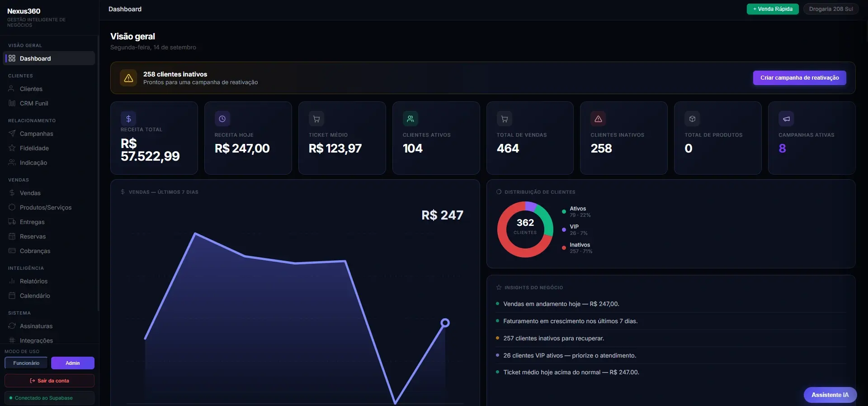Click the Indicação people icon
The image size is (868, 406).
click(12, 162)
